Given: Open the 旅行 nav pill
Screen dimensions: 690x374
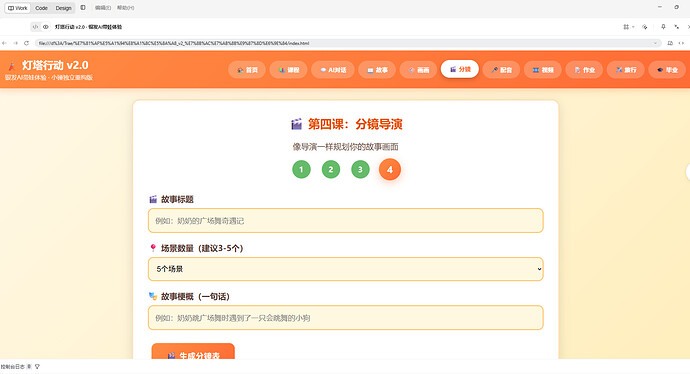Looking at the screenshot, I should coord(626,70).
